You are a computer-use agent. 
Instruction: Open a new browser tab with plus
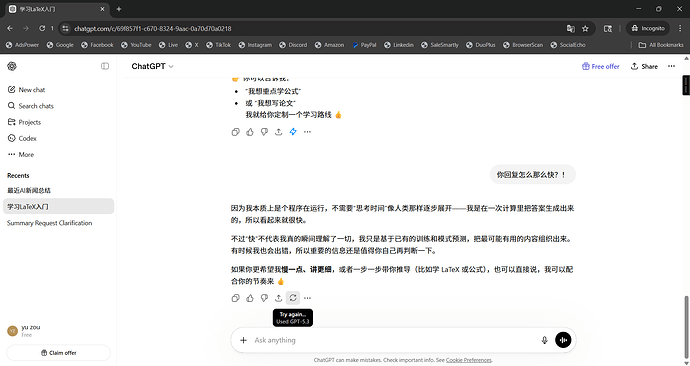click(119, 9)
